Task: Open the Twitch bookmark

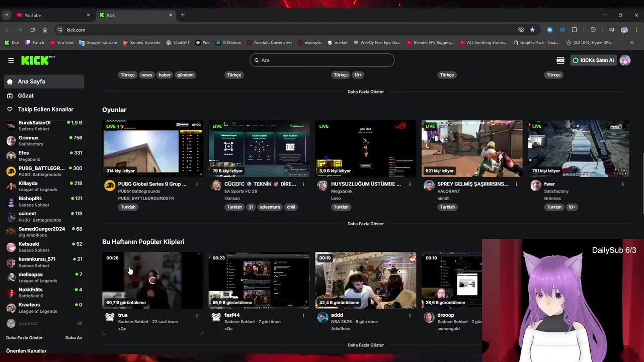Action: 35,43
